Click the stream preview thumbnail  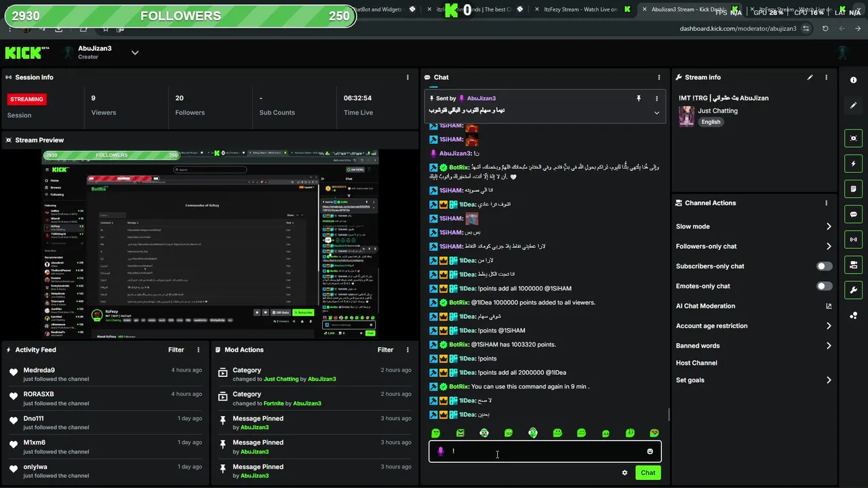(211, 244)
